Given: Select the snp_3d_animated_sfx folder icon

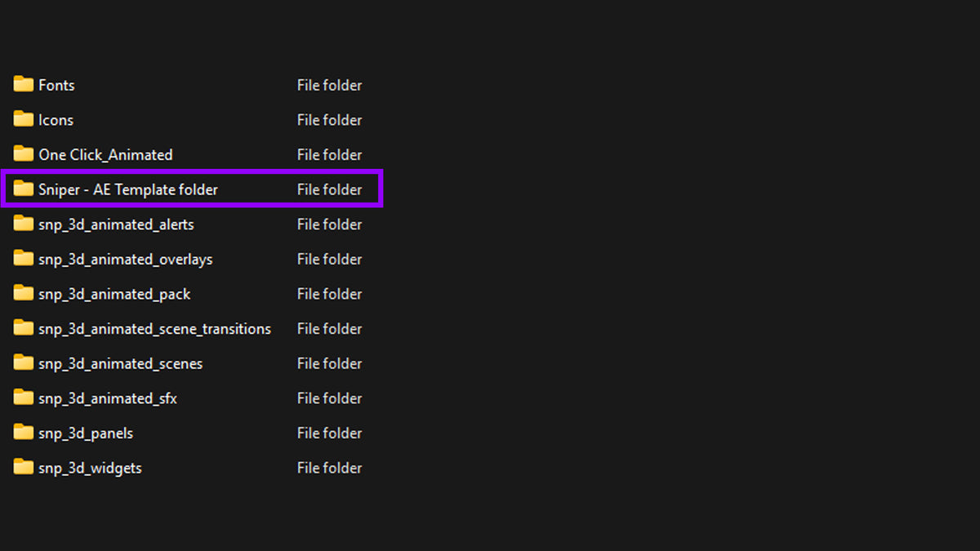Looking at the screenshot, I should [24, 398].
